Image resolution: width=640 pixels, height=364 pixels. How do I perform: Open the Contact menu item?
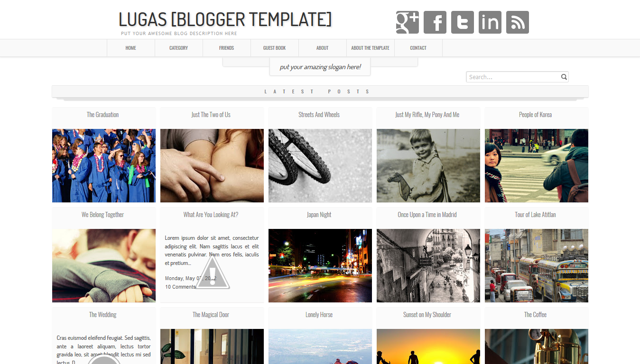tap(418, 48)
